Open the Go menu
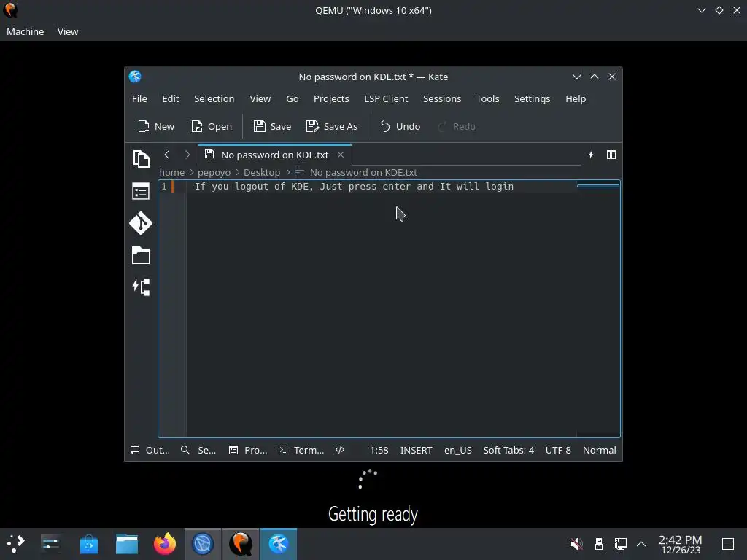This screenshot has height=560, width=747. [292, 98]
